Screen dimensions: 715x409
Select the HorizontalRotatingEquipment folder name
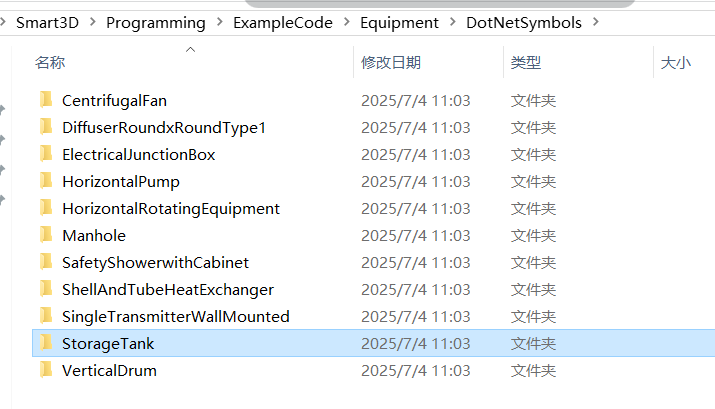(171, 208)
